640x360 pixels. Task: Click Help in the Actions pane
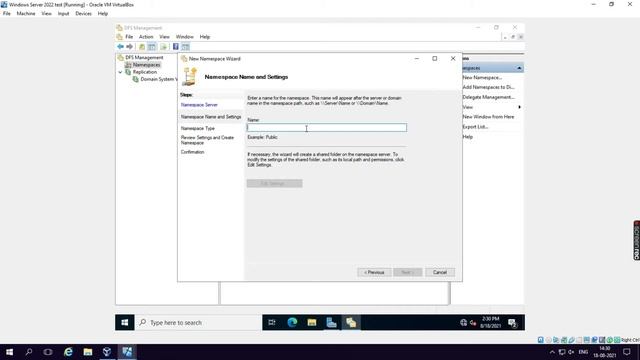pos(467,137)
